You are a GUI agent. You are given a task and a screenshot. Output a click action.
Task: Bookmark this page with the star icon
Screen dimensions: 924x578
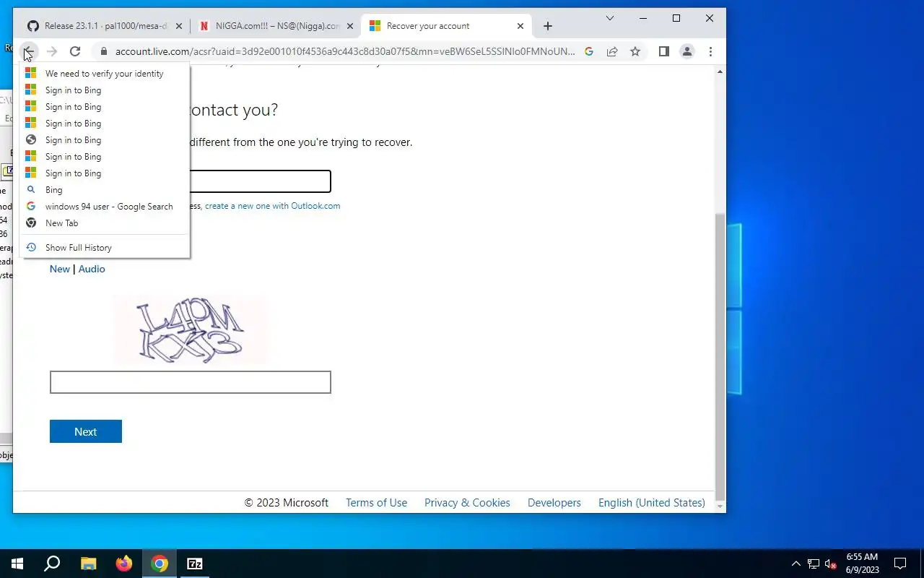point(635,51)
